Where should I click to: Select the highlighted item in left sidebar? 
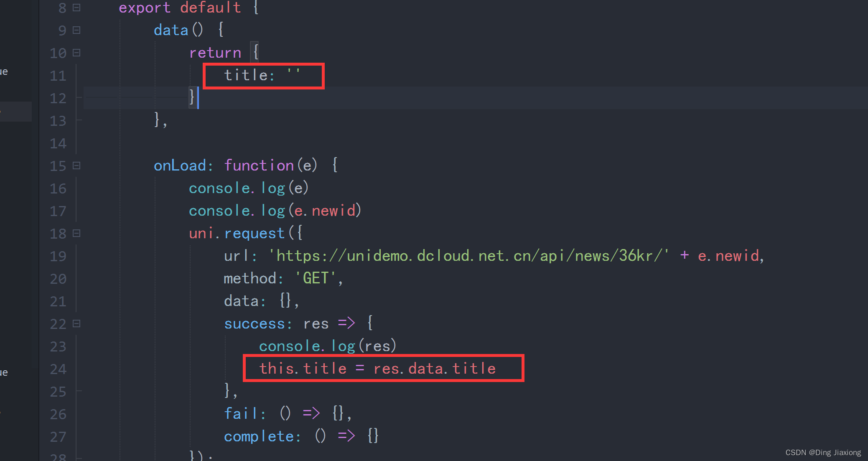[16, 112]
